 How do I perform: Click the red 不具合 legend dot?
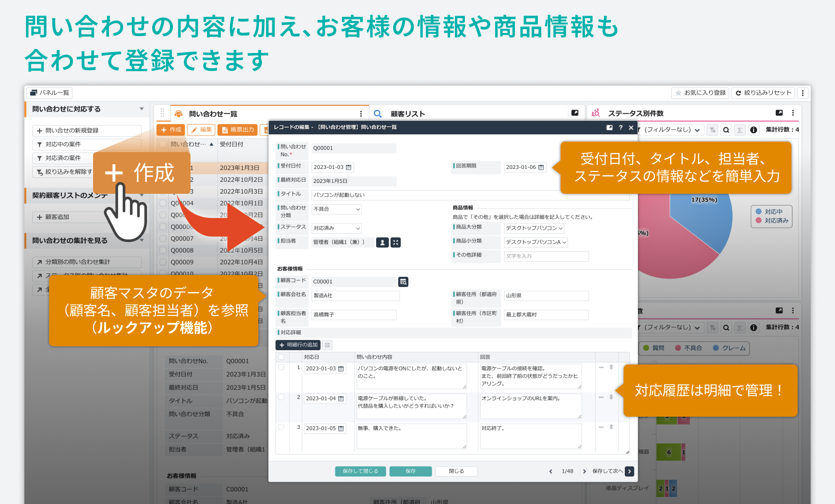pos(677,348)
